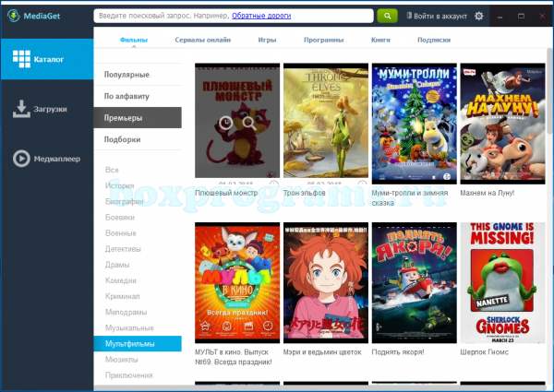554x392 pixels.
Task: Select the Приключения genre
Action: click(129, 375)
